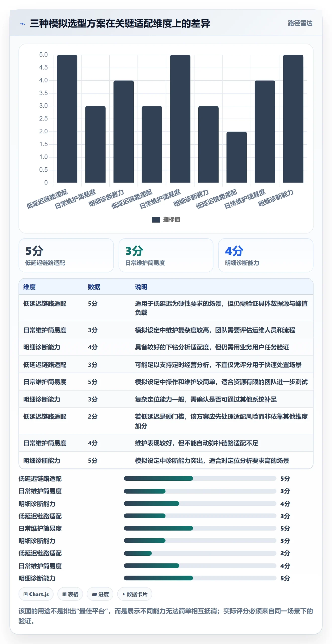This screenshot has width=332, height=644.
Task: Open the 3分 日常维护简易度 summary card
Action: click(166, 255)
